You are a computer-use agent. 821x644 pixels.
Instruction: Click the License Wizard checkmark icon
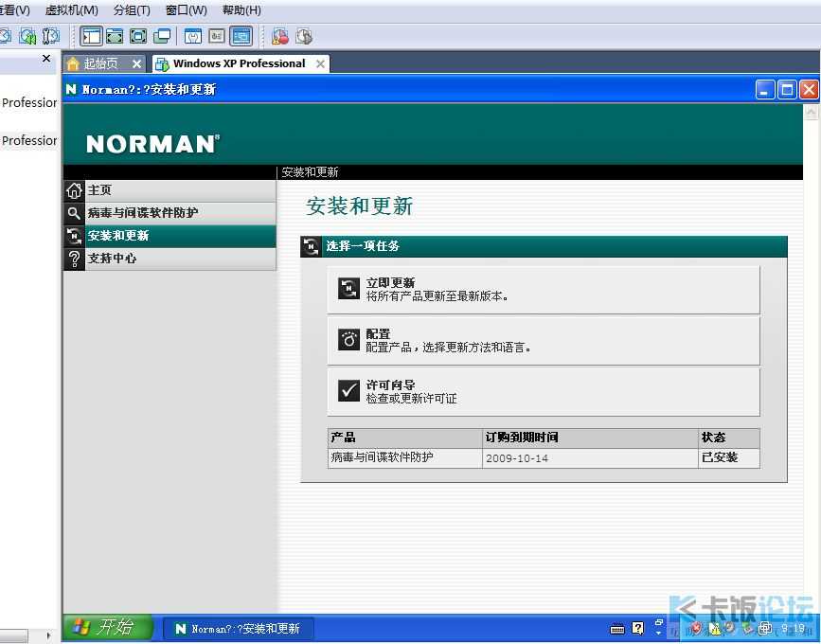(x=348, y=391)
